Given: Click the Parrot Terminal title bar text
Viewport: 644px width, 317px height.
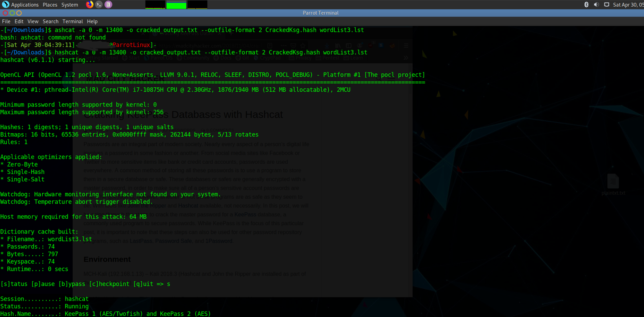Looking at the screenshot, I should (320, 13).
